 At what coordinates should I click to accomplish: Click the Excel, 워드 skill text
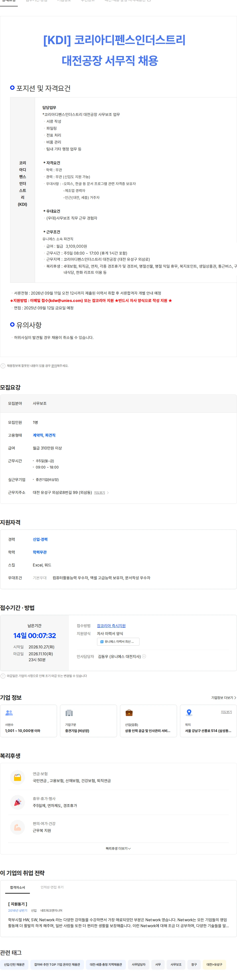click(42, 565)
